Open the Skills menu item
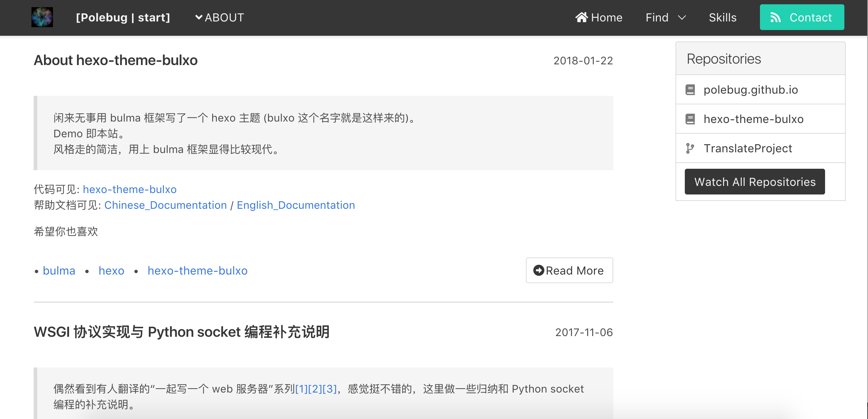The height and width of the screenshot is (419, 868). click(722, 18)
